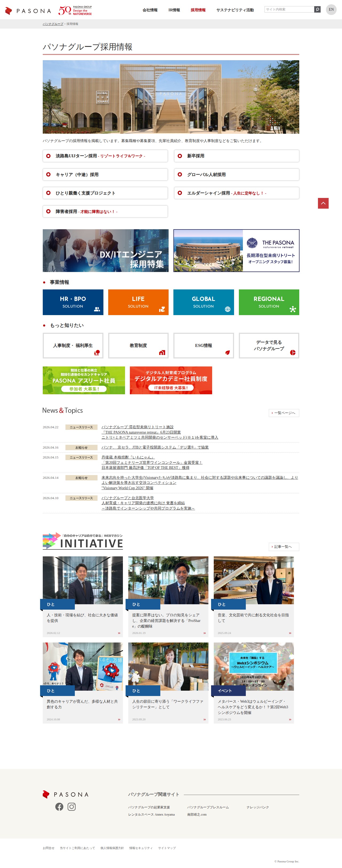Viewport: 342px width, 868px height.
Task: Open PASONA アスリート社員 banner
Action: coord(84,380)
